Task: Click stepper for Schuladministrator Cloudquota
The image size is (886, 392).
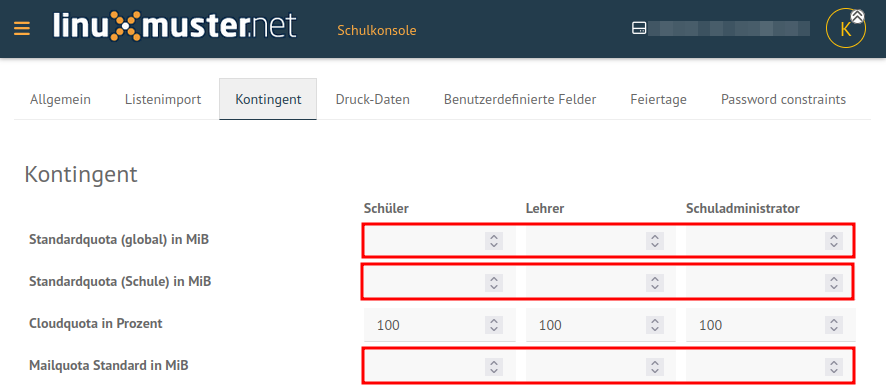Action: [833, 325]
